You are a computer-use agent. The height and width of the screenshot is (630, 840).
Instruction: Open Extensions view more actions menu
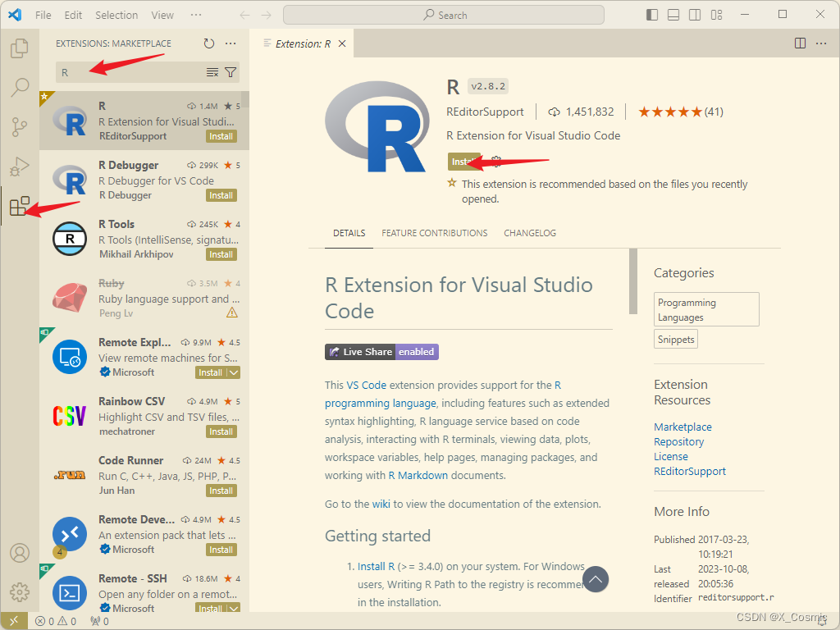(231, 43)
